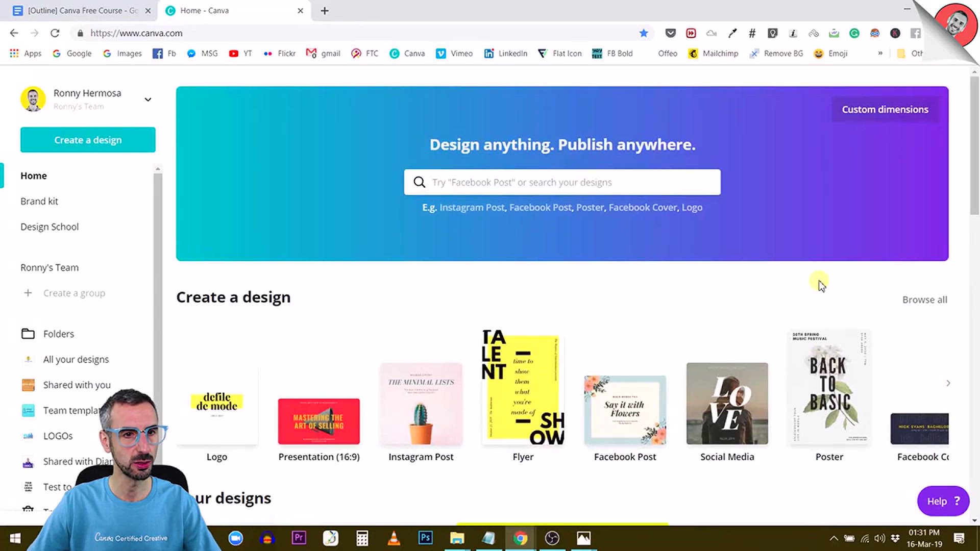Open Premiere Pro from the taskbar
Screen dimensions: 980x551
pos(299,538)
